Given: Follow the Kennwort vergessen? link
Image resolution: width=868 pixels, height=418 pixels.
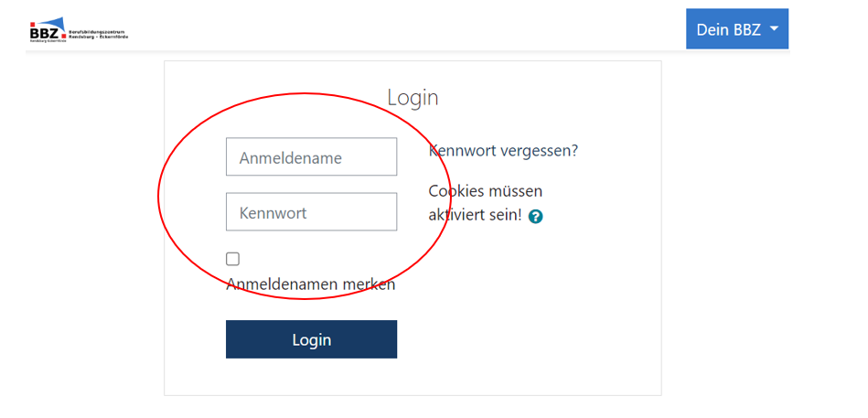Looking at the screenshot, I should point(503,151).
